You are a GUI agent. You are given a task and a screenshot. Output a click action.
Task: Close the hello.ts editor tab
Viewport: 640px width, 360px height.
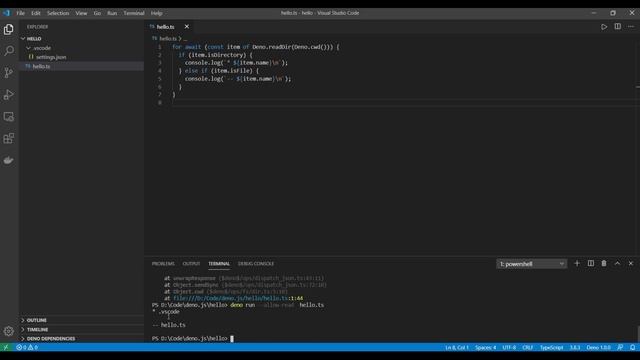[187, 27]
